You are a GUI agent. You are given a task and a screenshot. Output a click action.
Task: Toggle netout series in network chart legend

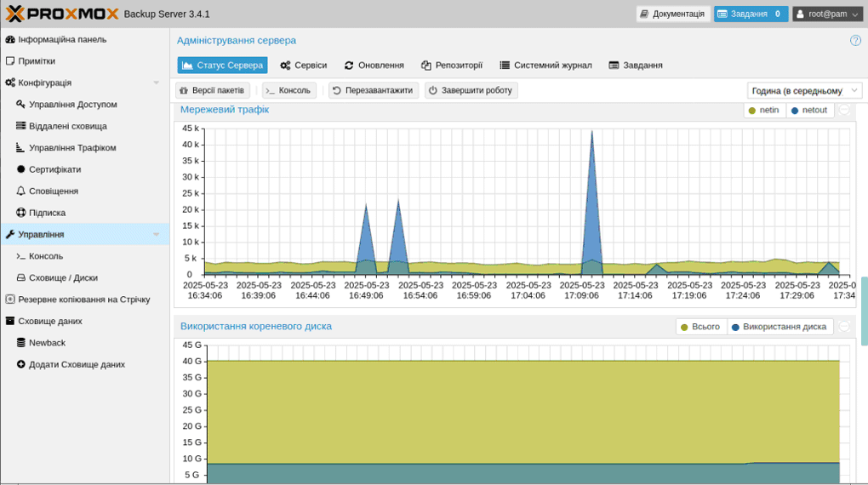pyautogui.click(x=808, y=111)
